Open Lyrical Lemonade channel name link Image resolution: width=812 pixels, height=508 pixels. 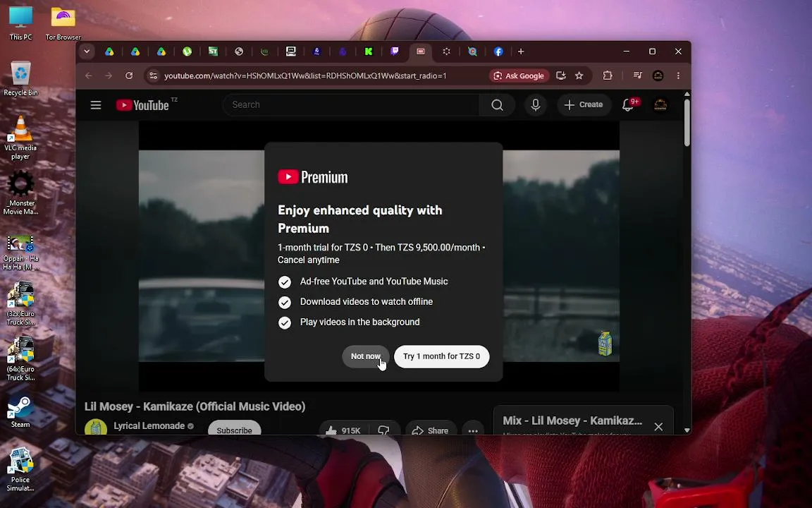click(149, 425)
